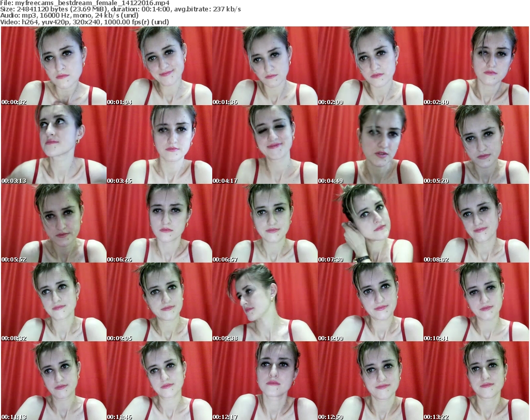Select the thumbnail timestamped 00:11:13
This screenshot has height=420, width=530.
click(x=54, y=381)
